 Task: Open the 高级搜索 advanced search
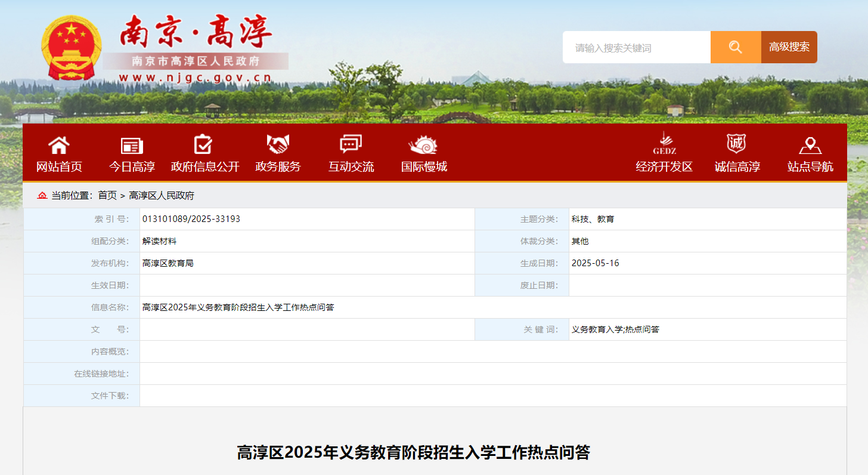(x=789, y=47)
